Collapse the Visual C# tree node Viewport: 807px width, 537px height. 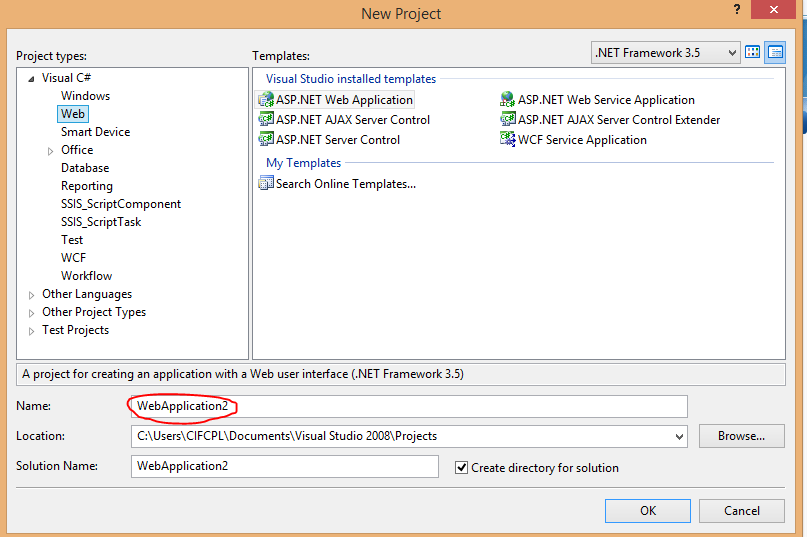click(x=32, y=78)
